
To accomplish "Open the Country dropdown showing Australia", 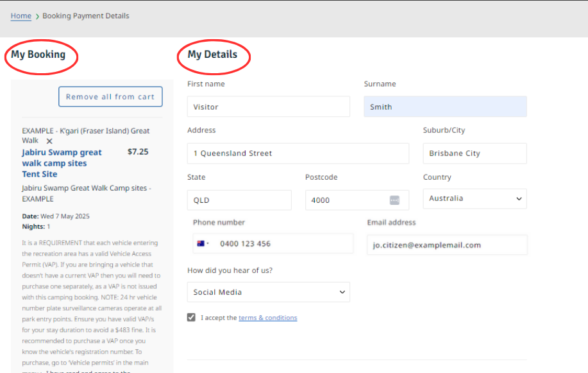I will tap(475, 199).
